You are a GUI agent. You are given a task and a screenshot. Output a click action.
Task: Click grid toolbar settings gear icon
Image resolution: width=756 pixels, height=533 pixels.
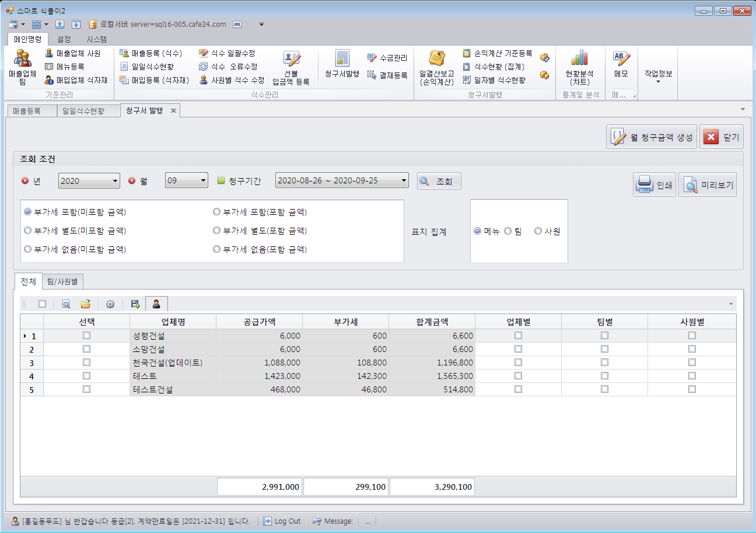click(x=110, y=304)
